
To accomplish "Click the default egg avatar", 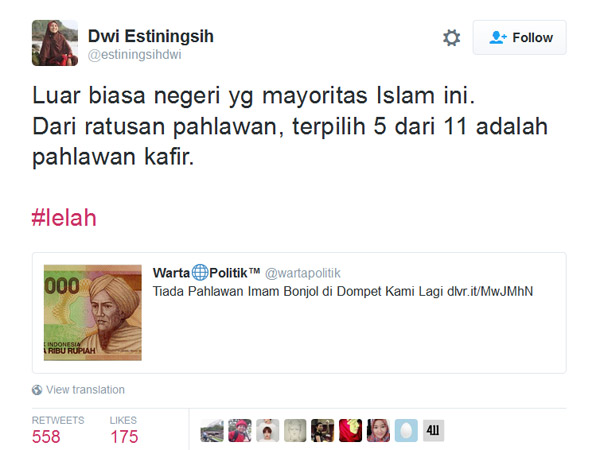I will [x=406, y=430].
